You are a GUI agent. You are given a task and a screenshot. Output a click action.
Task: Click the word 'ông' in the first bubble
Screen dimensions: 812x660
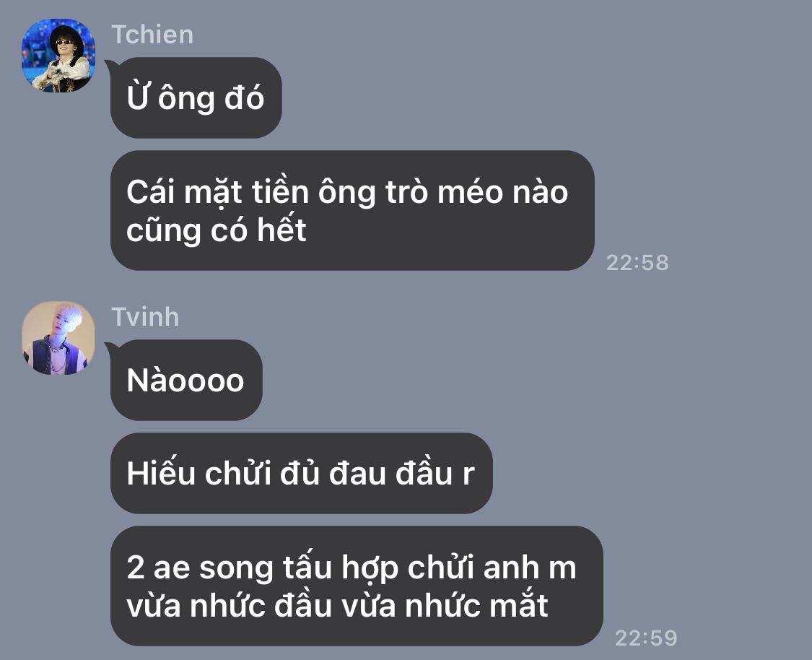(x=186, y=98)
